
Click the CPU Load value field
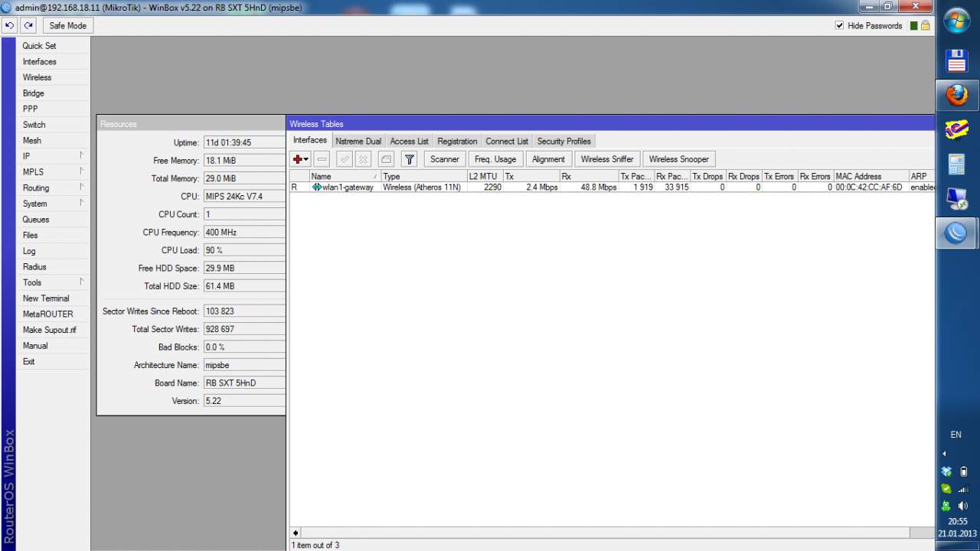coord(243,250)
